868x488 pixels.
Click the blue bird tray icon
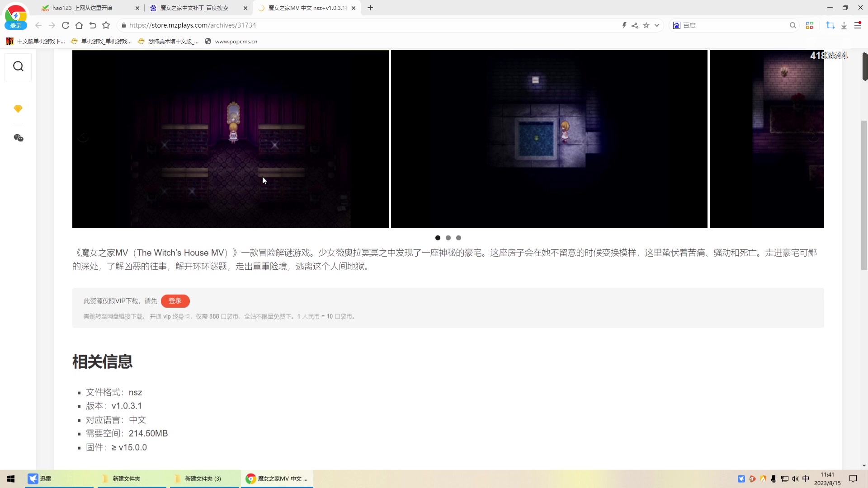(741, 479)
